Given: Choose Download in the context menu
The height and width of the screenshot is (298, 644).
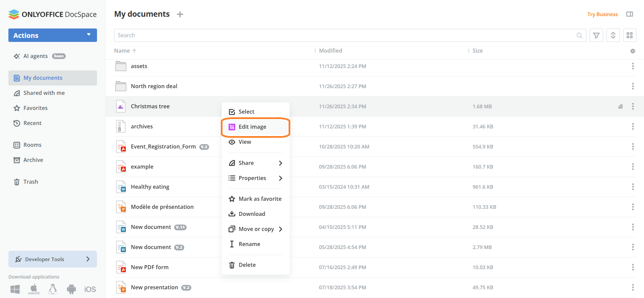Looking at the screenshot, I should tap(256, 214).
